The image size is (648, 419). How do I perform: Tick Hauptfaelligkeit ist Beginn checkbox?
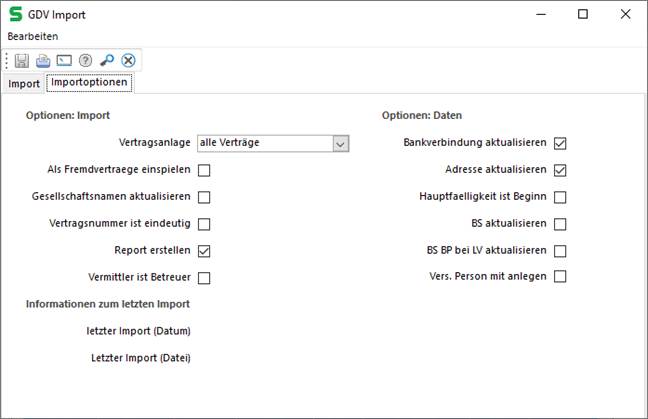point(560,197)
